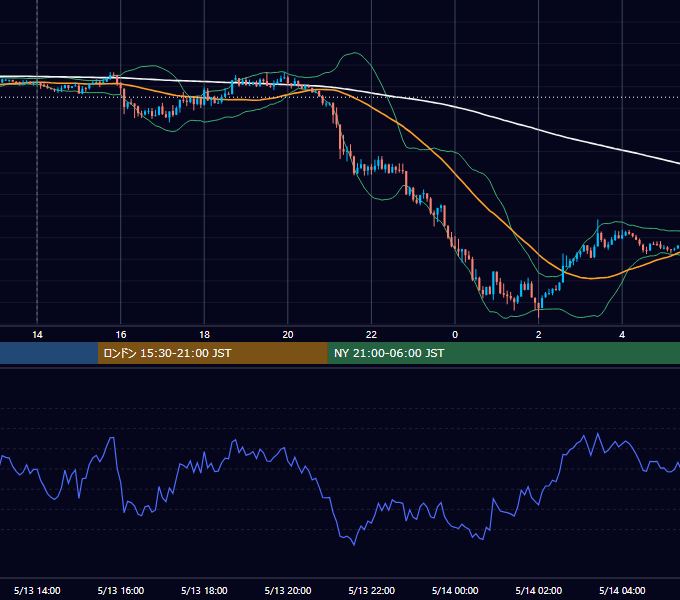Click the 14 hour label on the price chart axis

tap(37, 335)
